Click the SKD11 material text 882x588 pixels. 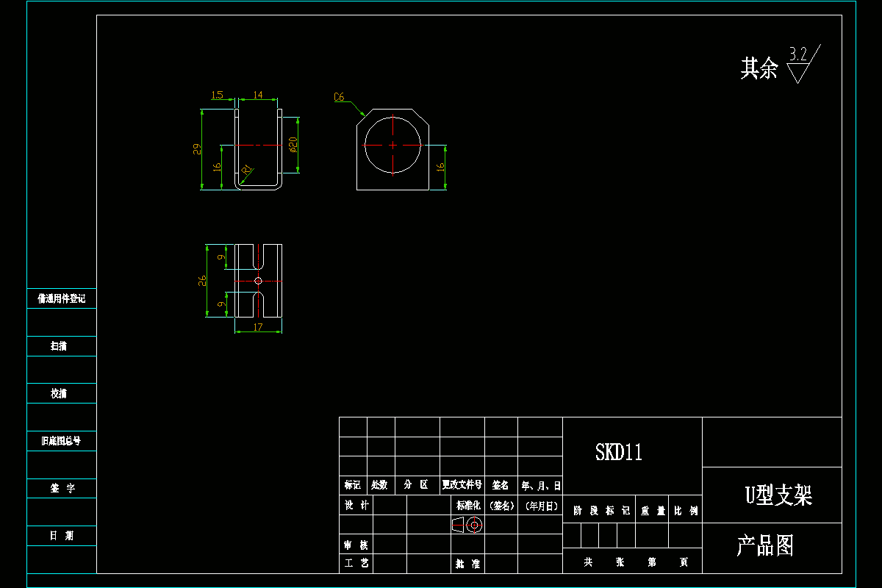pyautogui.click(x=619, y=453)
